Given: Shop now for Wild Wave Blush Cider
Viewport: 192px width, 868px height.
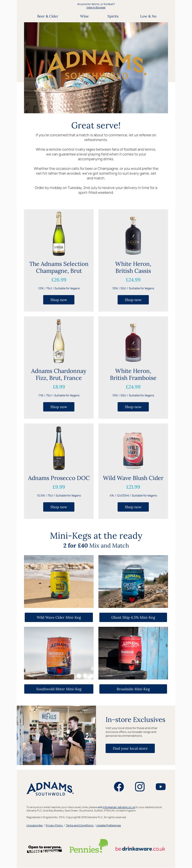Looking at the screenshot, I should click(x=133, y=507).
